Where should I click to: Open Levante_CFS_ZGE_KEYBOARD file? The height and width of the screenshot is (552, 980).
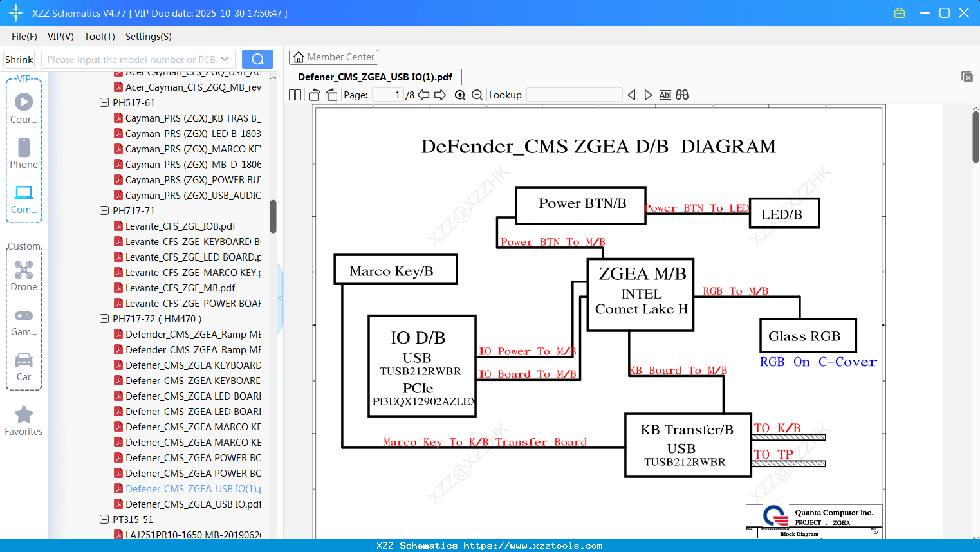click(188, 241)
